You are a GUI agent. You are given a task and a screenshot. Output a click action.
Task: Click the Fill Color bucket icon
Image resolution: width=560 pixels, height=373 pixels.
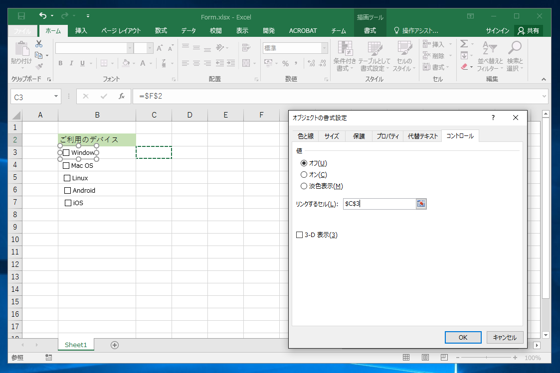[126, 63]
